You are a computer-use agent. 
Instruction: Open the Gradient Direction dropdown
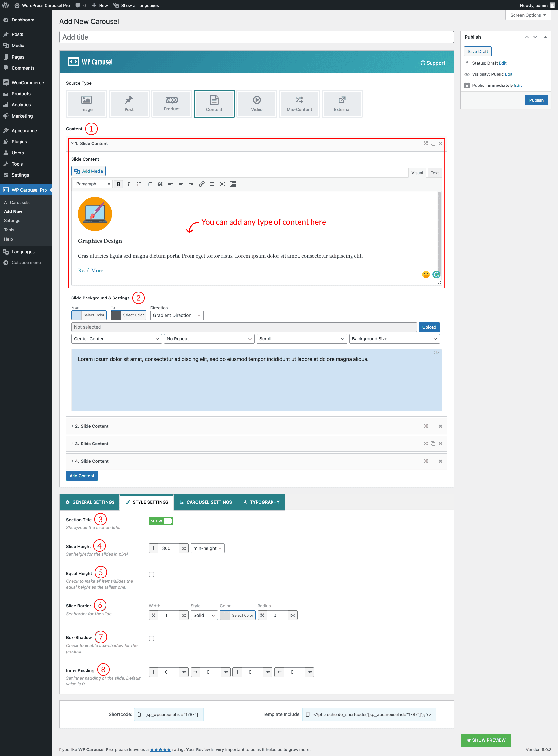pos(177,315)
